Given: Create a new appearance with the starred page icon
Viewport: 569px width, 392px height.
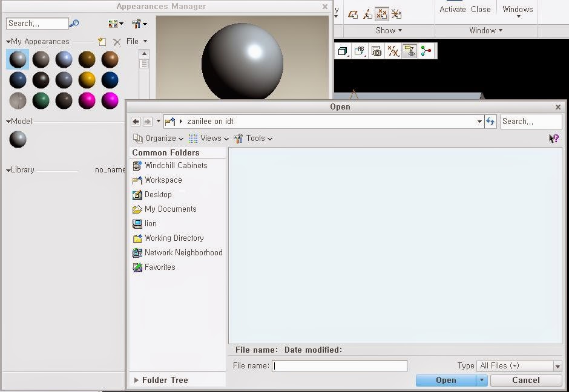Looking at the screenshot, I should tap(102, 42).
